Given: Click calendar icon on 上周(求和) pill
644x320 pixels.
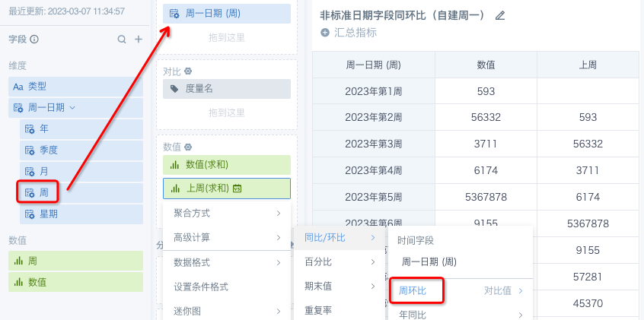Looking at the screenshot, I should [x=237, y=189].
